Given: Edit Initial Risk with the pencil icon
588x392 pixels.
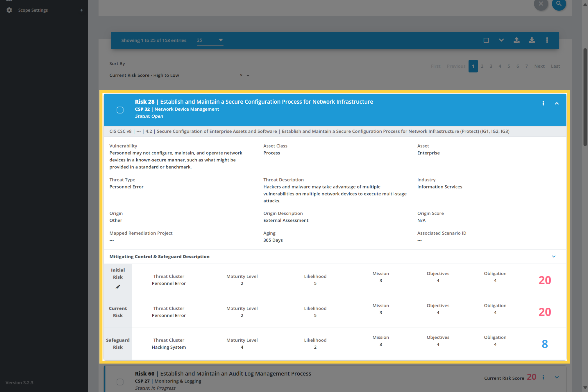Looking at the screenshot, I should [118, 287].
